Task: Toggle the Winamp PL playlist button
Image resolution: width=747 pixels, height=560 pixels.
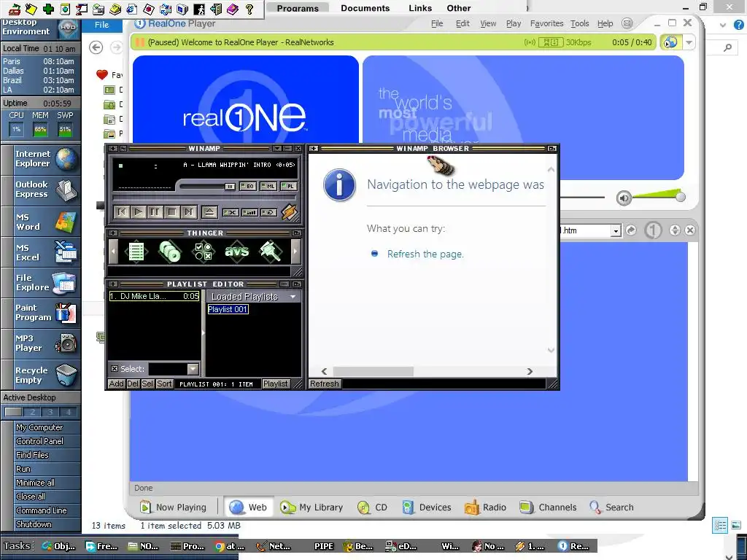Action: [x=289, y=186]
